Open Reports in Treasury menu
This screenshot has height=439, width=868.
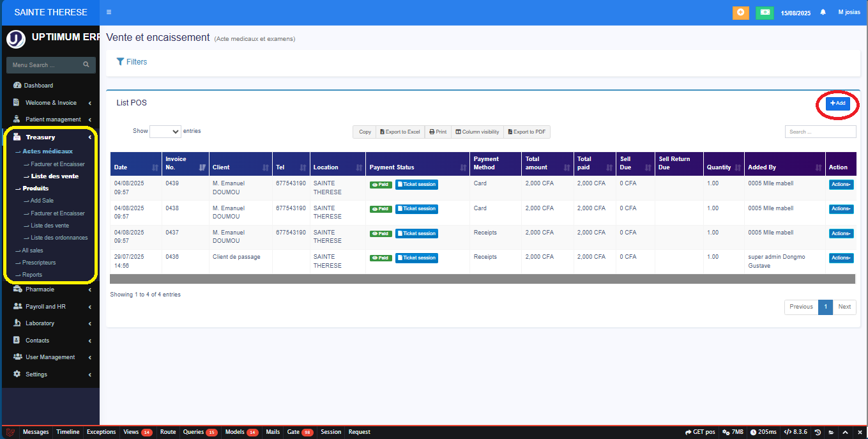[32, 275]
